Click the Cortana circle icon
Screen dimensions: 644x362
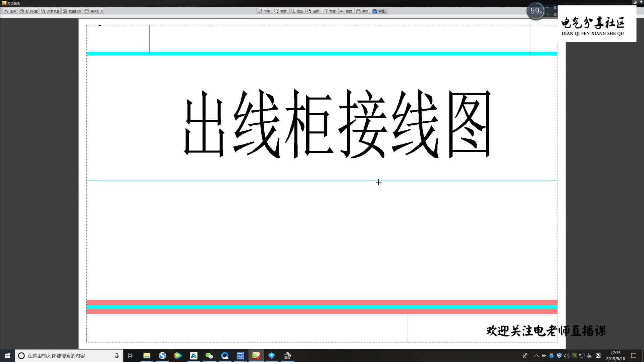(21, 356)
